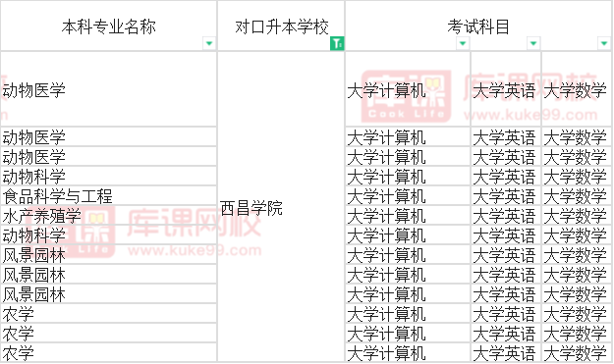
Task: Open filter dropdown above the 大学数学 column
Action: 603,43
